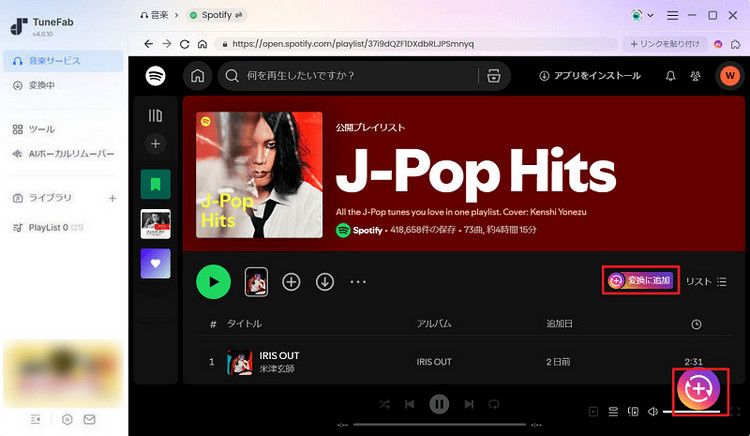Sort by アルバム column header

click(434, 324)
